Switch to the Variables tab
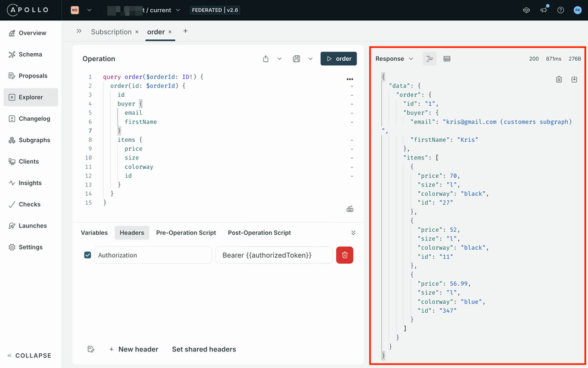Viewport: 588px width, 368px height. (94, 233)
